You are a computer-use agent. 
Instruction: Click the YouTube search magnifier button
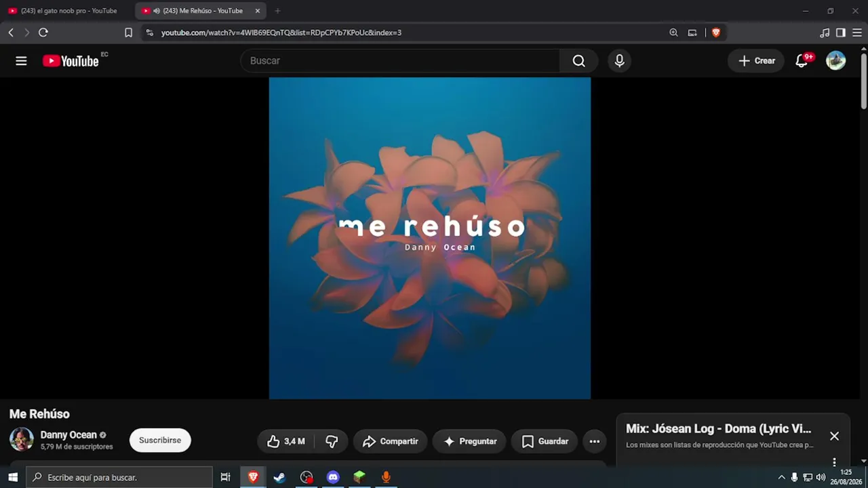[x=578, y=61]
